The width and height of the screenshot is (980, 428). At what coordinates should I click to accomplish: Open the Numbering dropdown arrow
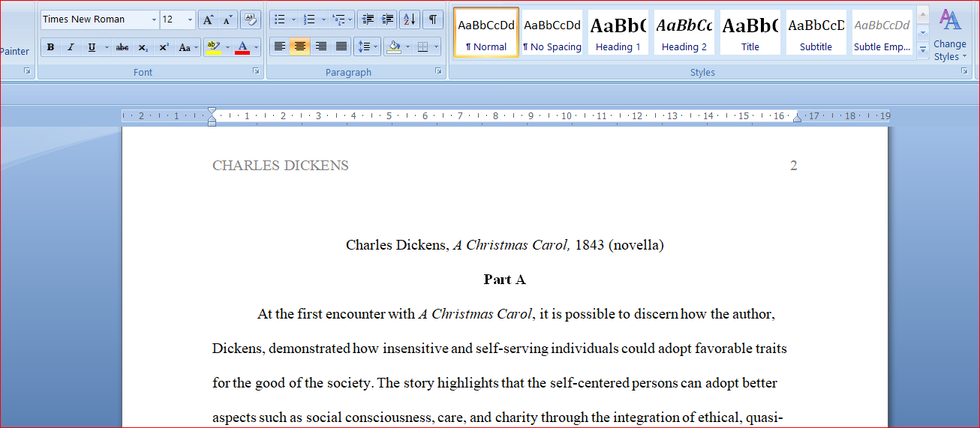click(323, 19)
